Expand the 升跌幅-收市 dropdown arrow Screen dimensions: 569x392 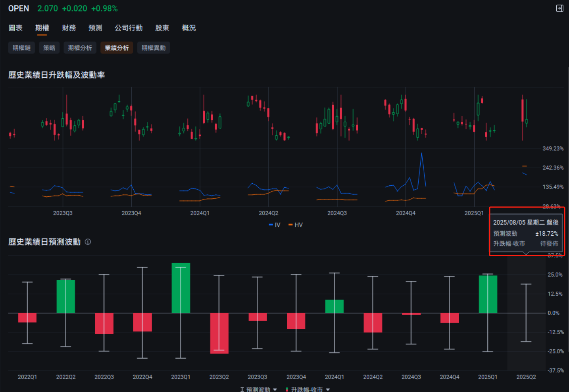point(328,389)
